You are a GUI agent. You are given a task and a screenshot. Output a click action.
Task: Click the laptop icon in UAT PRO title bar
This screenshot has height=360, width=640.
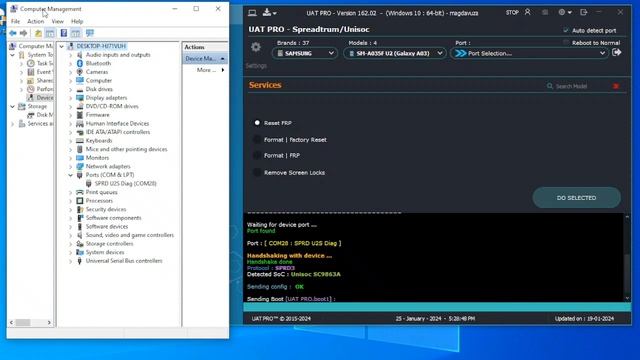click(252, 13)
